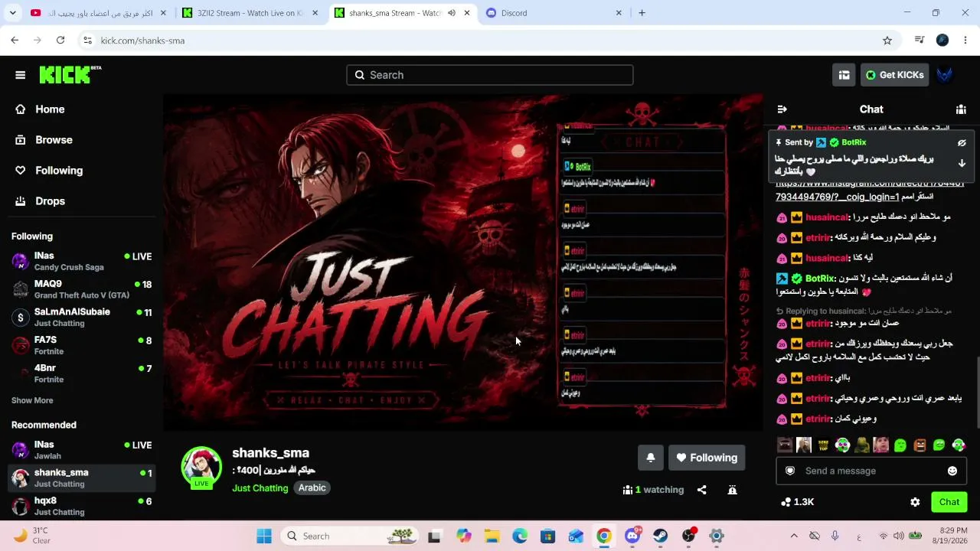Open the Chrome profile avatar
Image resolution: width=980 pixels, height=551 pixels.
(x=942, y=41)
